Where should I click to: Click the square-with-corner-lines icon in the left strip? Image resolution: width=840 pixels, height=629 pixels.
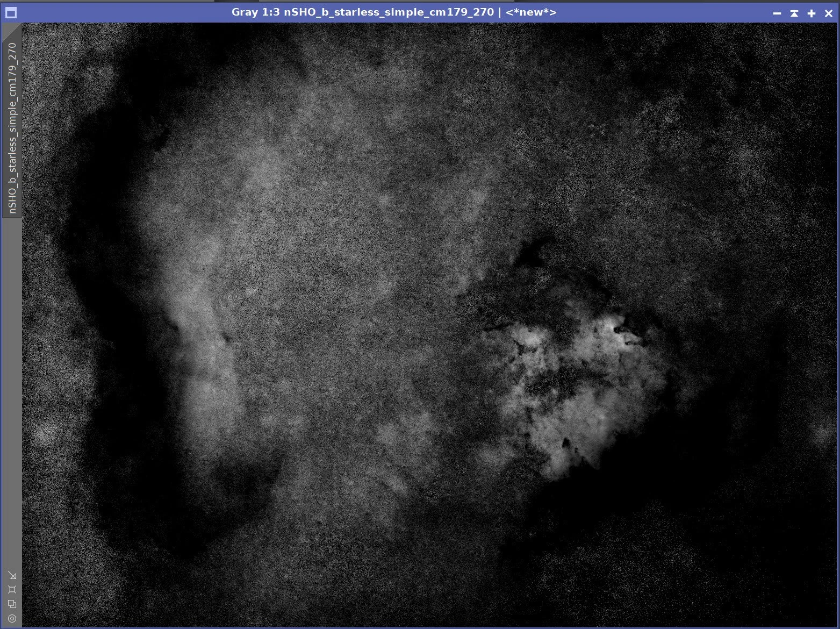[x=12, y=590]
